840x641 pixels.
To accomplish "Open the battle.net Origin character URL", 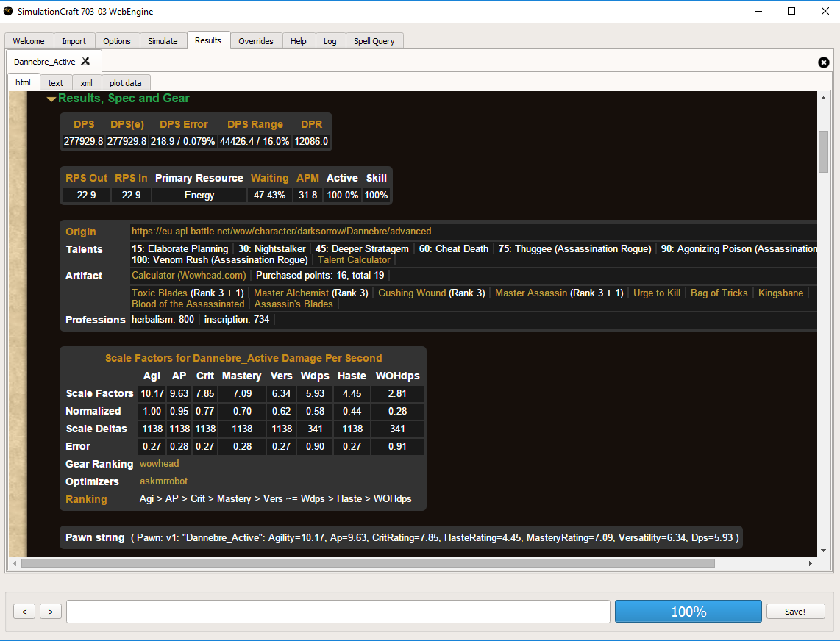I will (281, 232).
